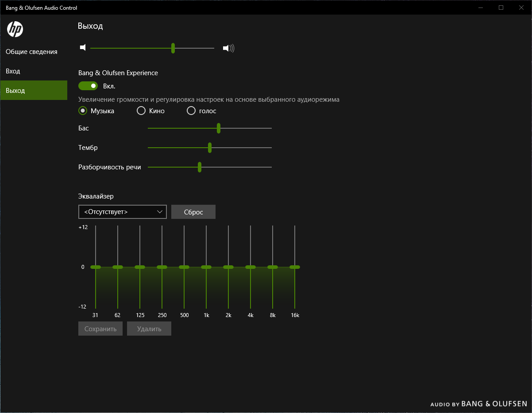Click the Сохранить preset button
This screenshot has width=532, height=413.
(x=100, y=329)
